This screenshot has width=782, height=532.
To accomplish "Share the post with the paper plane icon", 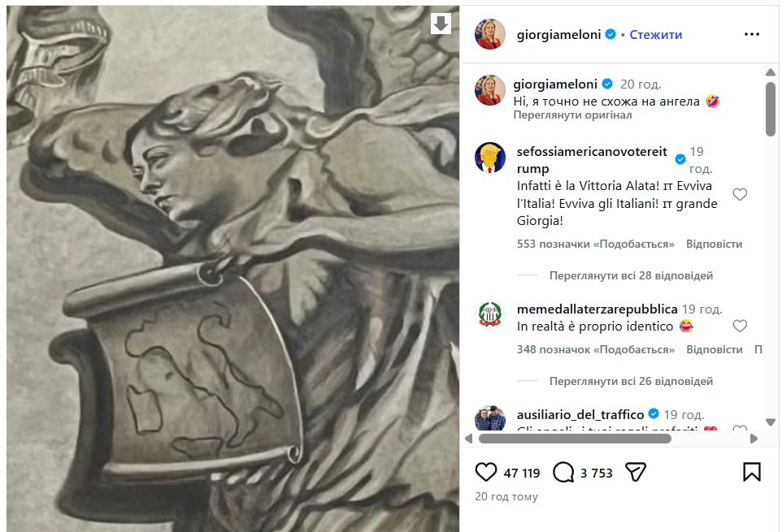I will [636, 472].
